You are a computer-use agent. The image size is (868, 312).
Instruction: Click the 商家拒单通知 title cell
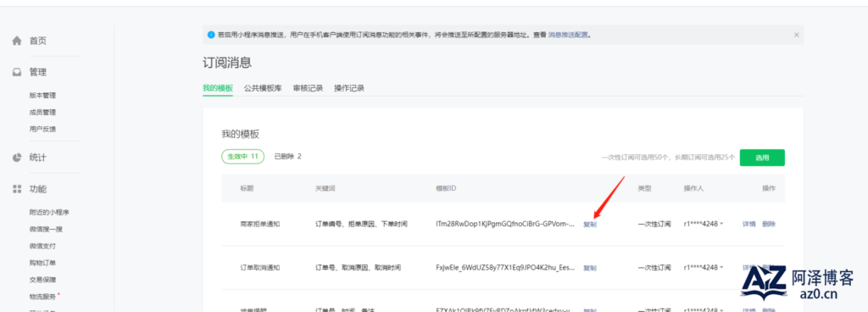tap(260, 224)
